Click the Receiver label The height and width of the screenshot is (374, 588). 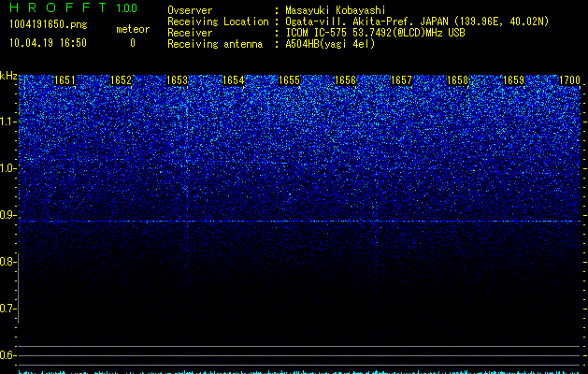(190, 33)
